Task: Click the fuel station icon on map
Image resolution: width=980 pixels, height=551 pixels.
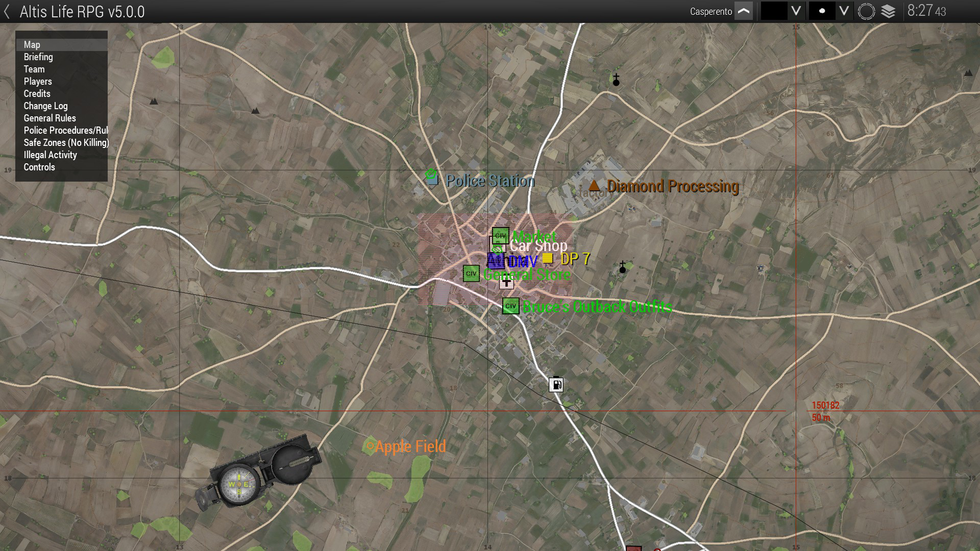Action: click(x=556, y=384)
